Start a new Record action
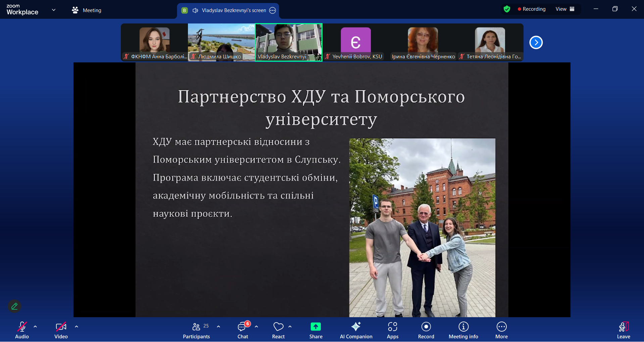644x342 pixels. 426,329
